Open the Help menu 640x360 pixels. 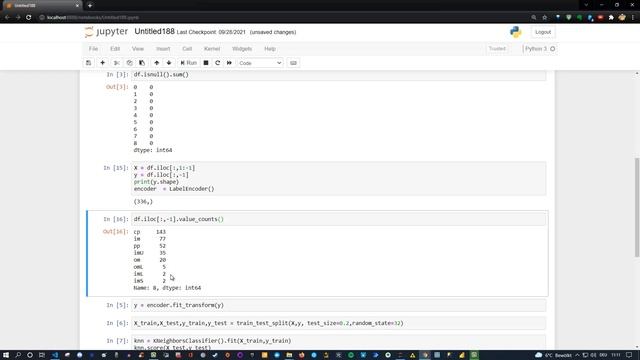270,49
